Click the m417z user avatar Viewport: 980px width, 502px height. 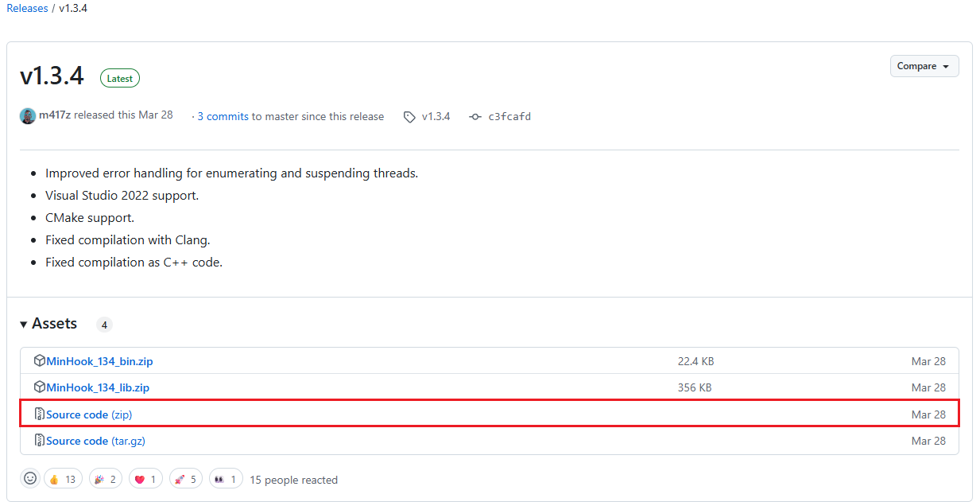[28, 115]
